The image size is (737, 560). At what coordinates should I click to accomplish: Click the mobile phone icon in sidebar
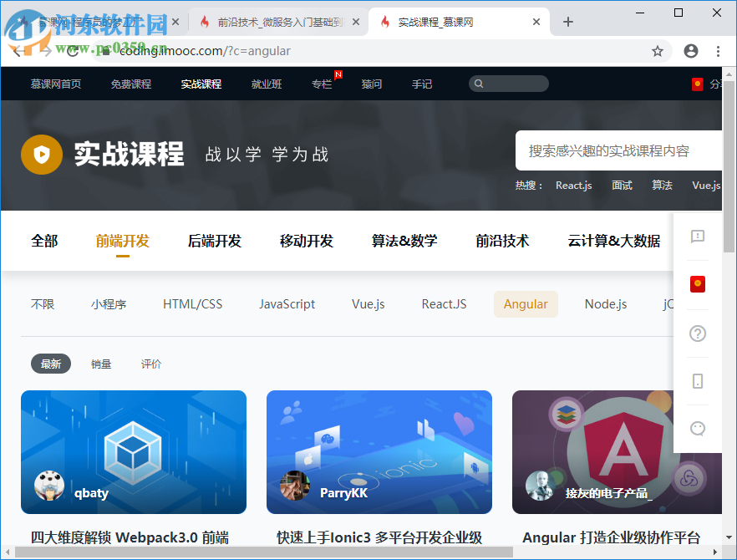coord(697,381)
